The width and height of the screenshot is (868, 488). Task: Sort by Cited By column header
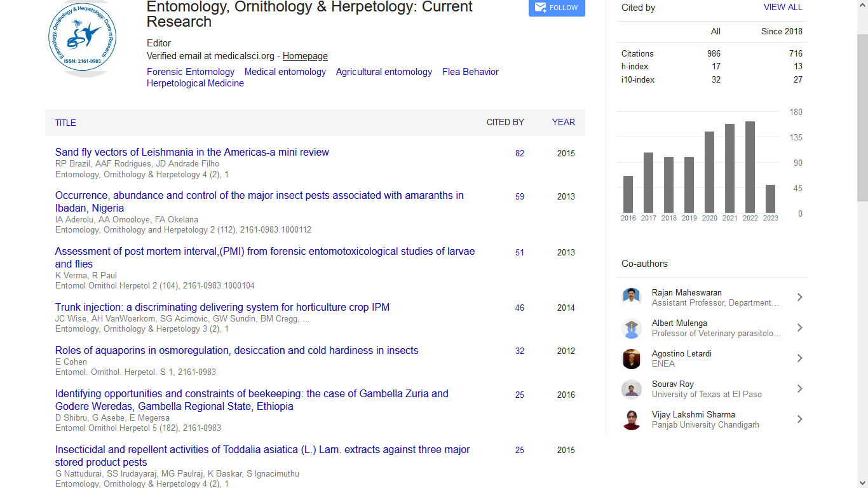505,122
